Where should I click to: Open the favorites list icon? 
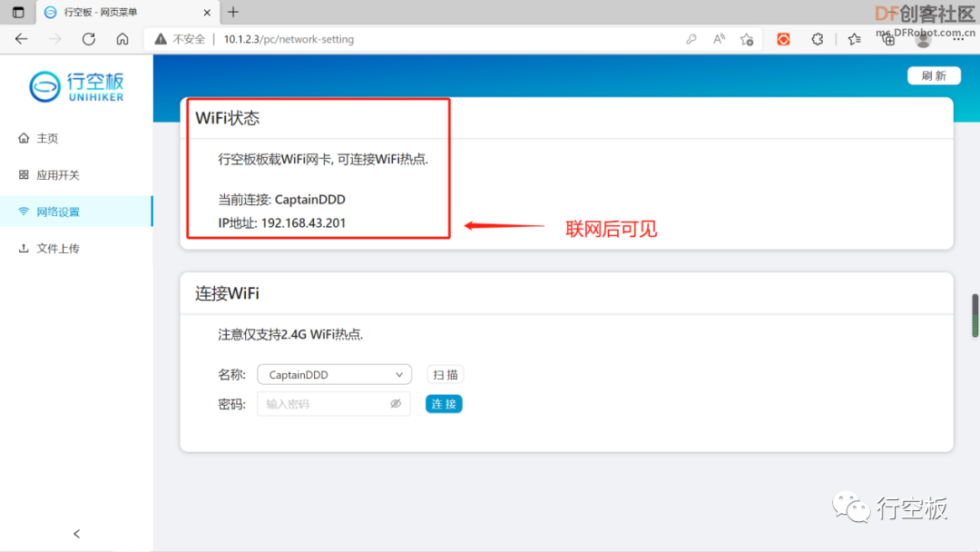pyautogui.click(x=855, y=39)
